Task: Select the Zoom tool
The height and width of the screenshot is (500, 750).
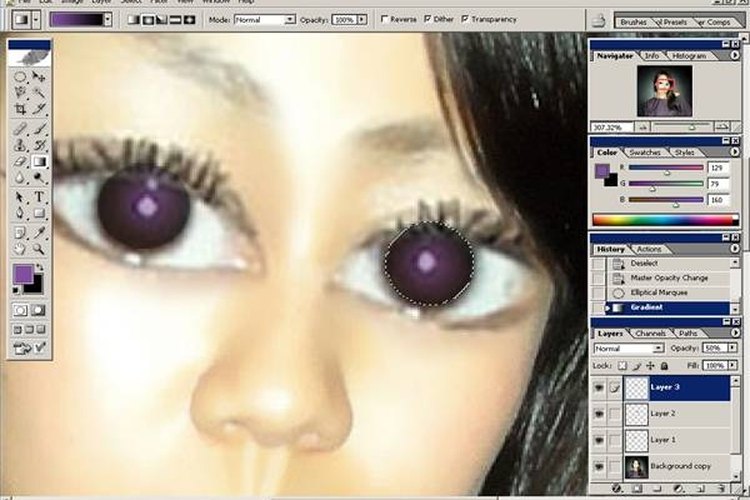Action: pos(39,249)
